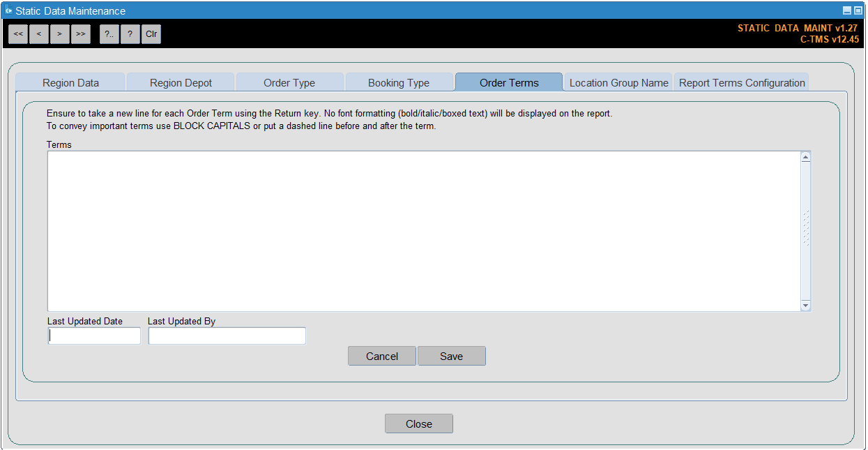
Task: Click the Terms scrollbar down arrow
Action: (x=806, y=306)
